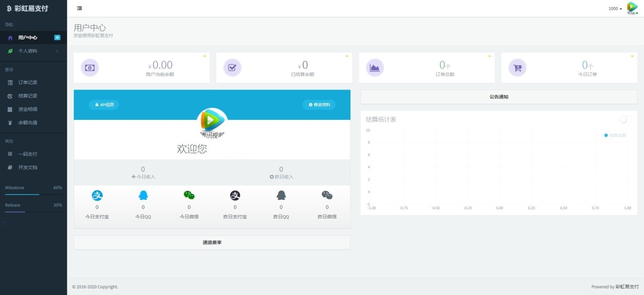644x295 pixels.
Task: Click the 昨日QQ penguin icon
Action: (x=281, y=196)
